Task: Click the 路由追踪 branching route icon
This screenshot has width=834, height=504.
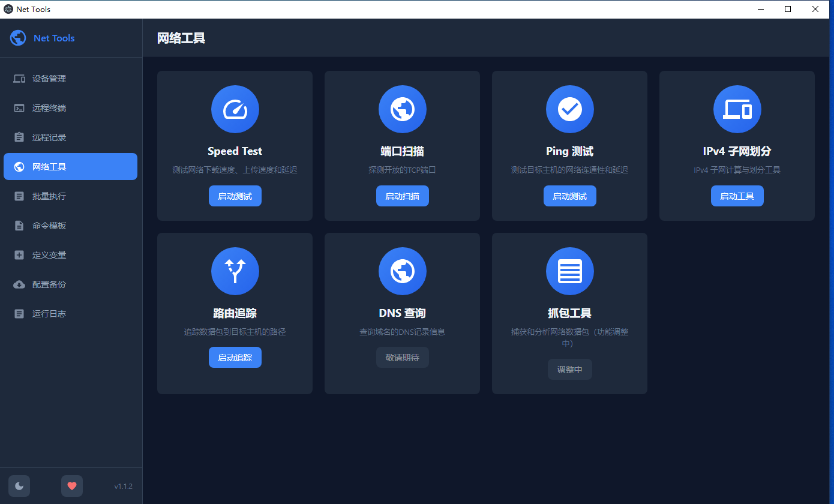Action: [235, 271]
